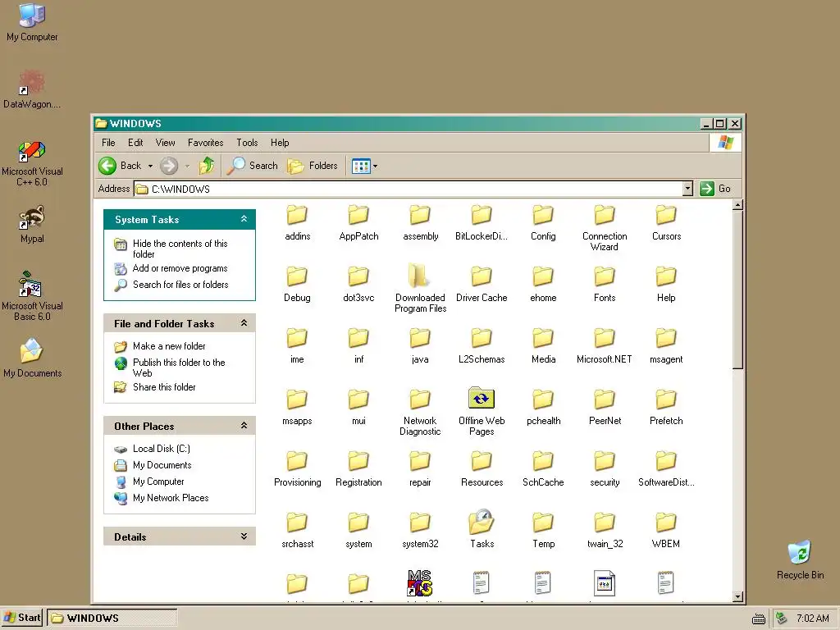Screen dimensions: 840x630
Task: Select the java folder
Action: (x=420, y=346)
